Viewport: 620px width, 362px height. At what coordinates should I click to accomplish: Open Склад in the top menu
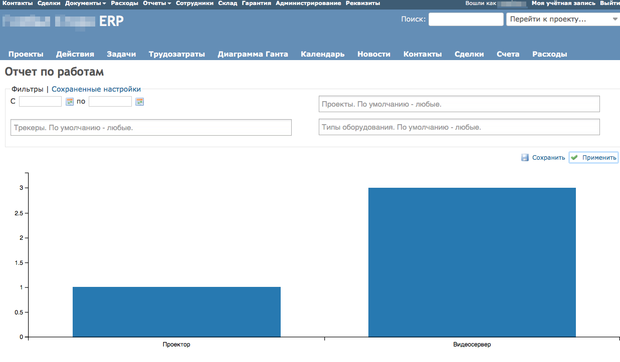point(227,3)
